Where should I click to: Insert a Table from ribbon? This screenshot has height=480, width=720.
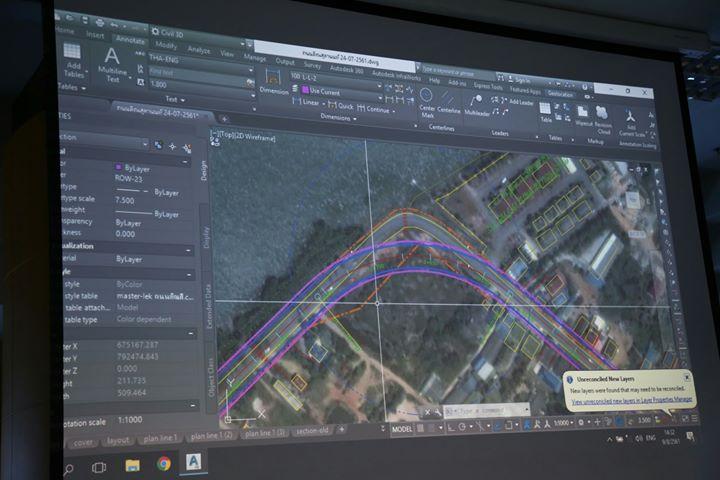tap(546, 112)
